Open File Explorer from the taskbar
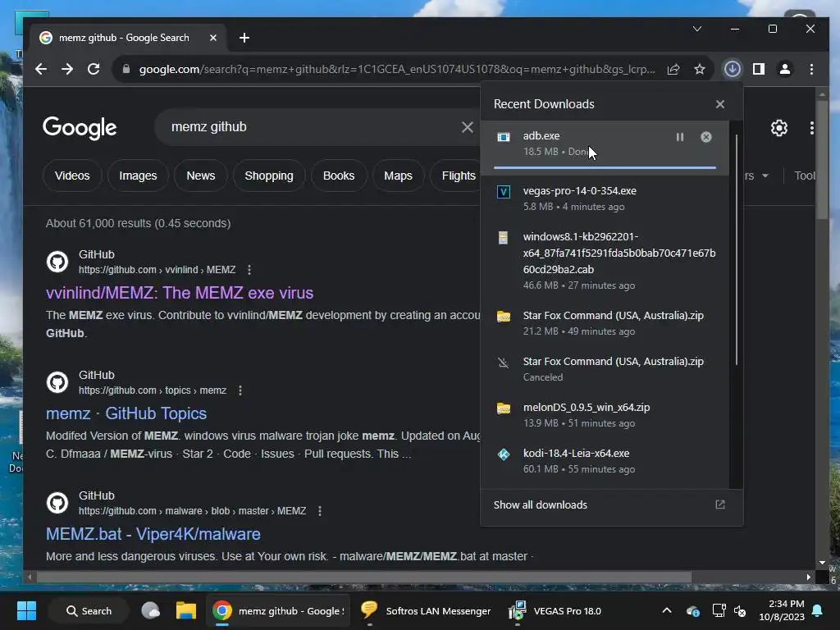Viewport: 840px width, 630px height. pos(186,610)
